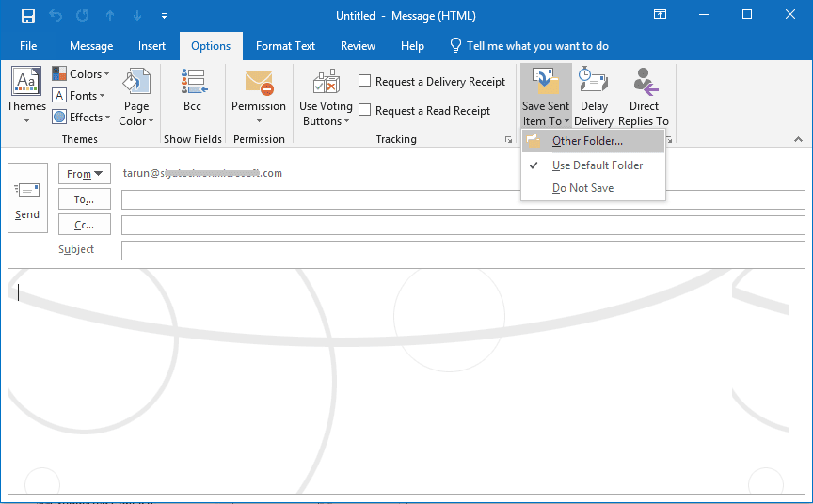
Task: Choose Do Not Save menu option
Action: (593, 188)
